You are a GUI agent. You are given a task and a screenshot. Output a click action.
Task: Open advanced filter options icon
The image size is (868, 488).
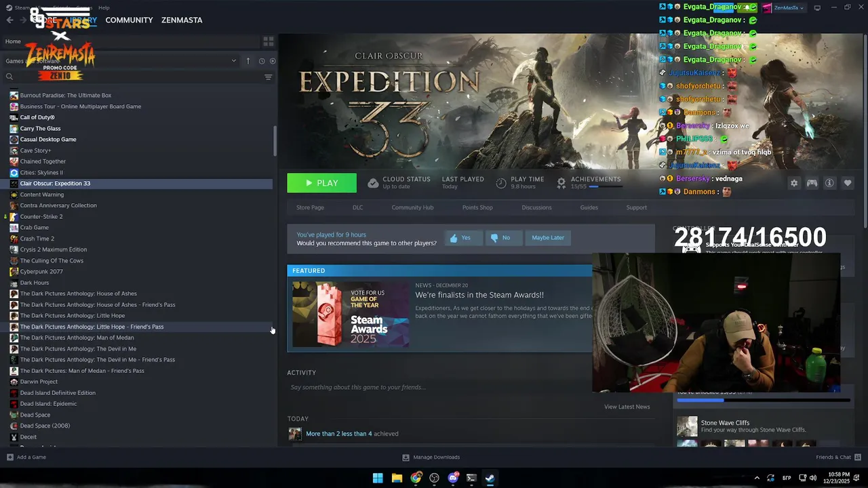268,77
